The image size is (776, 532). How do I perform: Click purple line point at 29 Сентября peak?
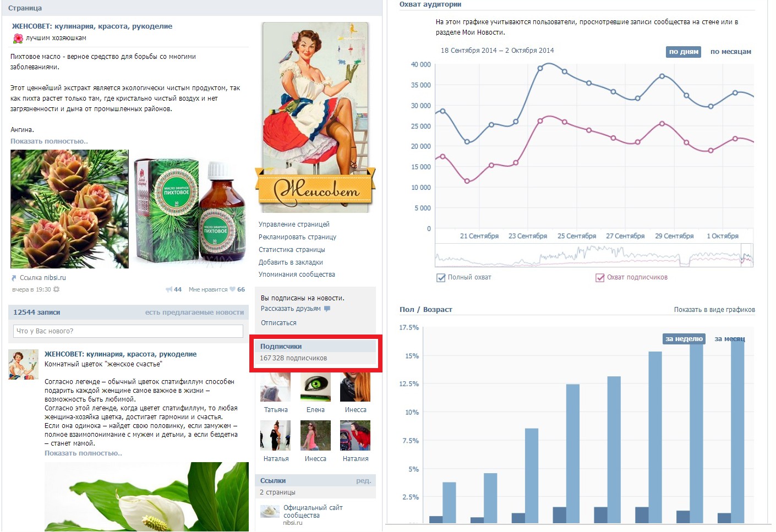[x=662, y=124]
